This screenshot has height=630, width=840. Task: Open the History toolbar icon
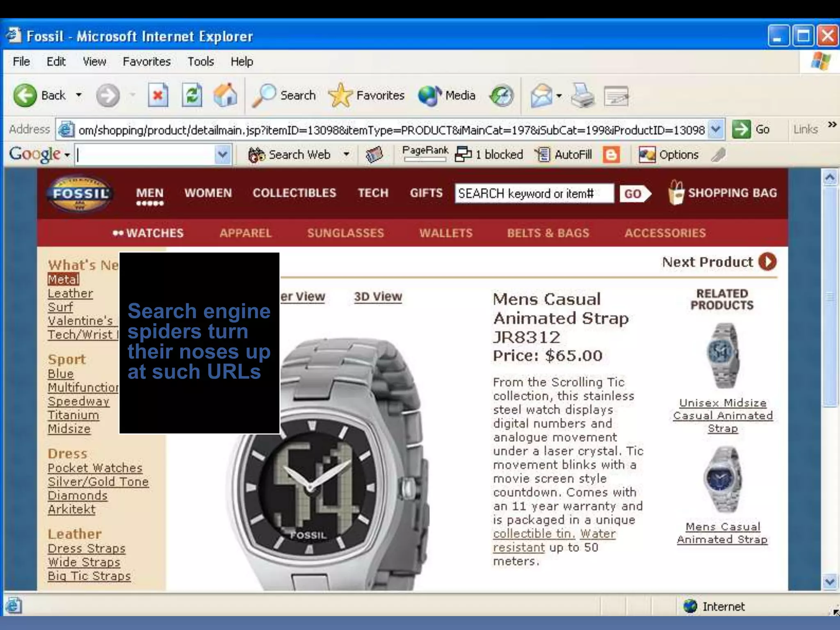coord(501,96)
